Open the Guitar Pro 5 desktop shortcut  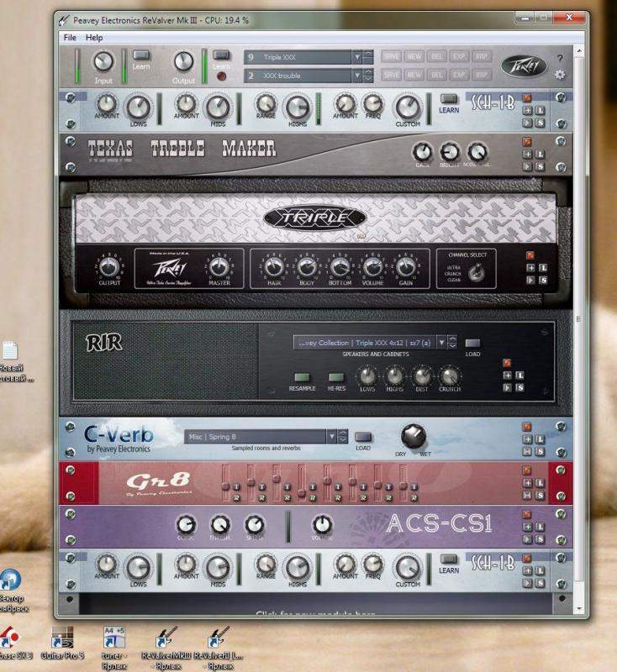[x=62, y=643]
